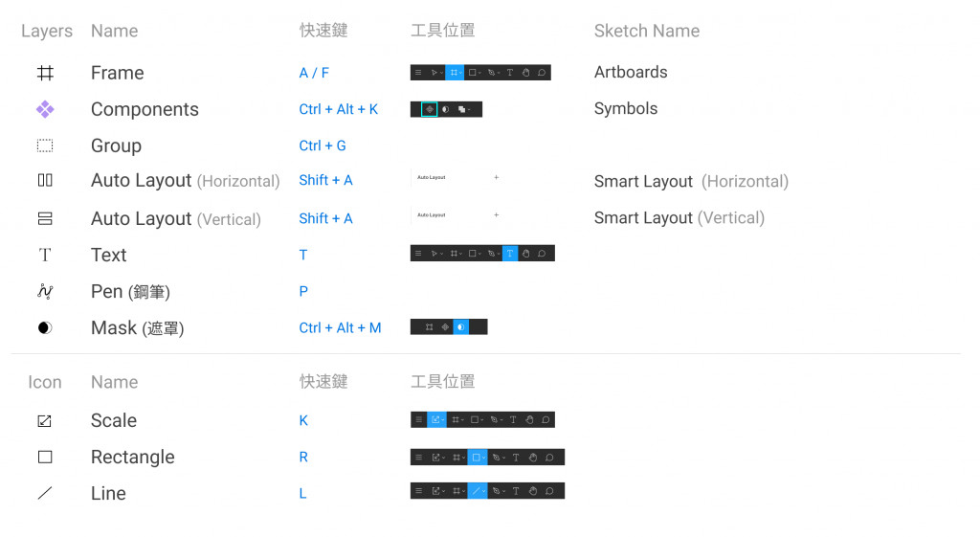Click highlighted Text tool in Text row toolbar
The width and height of the screenshot is (980, 537).
(x=510, y=253)
